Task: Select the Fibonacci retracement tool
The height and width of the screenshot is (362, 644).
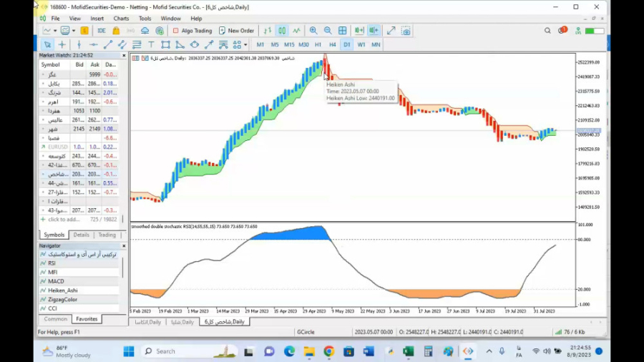Action: (137, 44)
